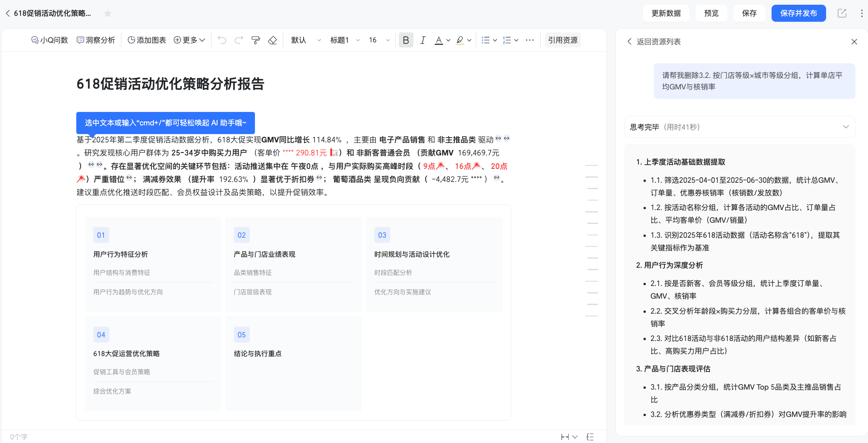This screenshot has height=443, width=868.
Task: Open the font color dropdown arrow
Action: click(448, 40)
